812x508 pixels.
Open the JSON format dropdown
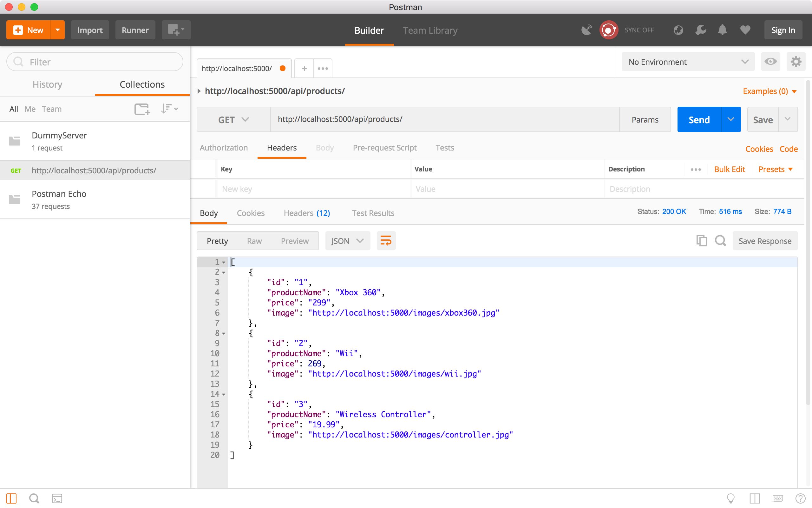(348, 241)
